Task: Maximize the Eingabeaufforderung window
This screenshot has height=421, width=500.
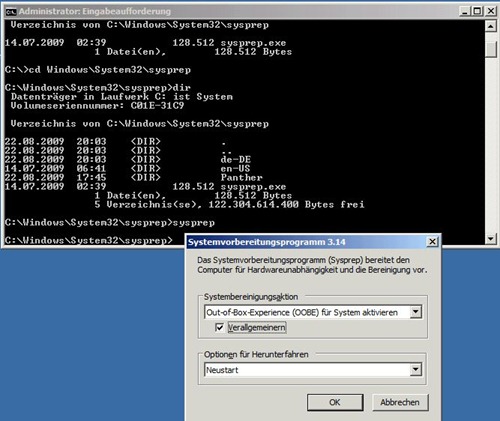Action: tap(478, 11)
